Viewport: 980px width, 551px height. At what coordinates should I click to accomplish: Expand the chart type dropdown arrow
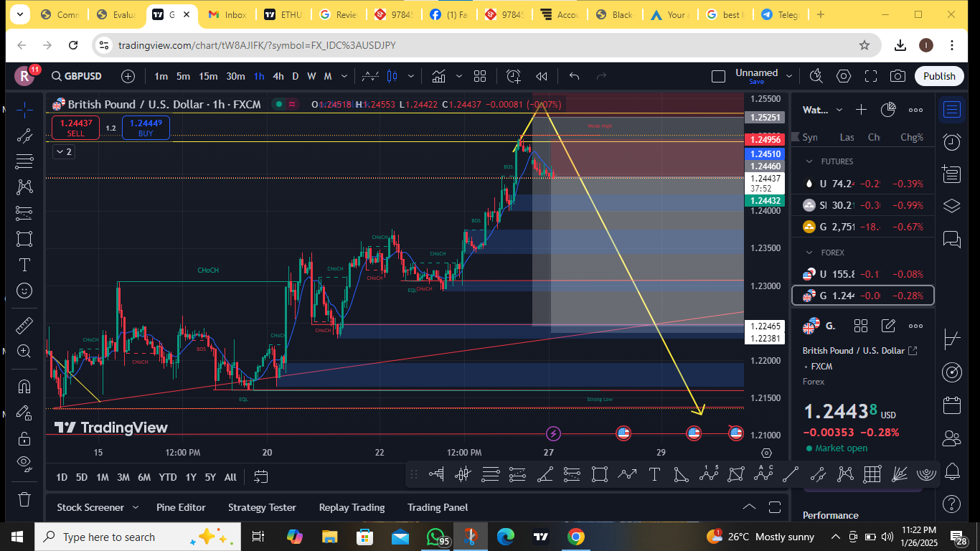[411, 76]
